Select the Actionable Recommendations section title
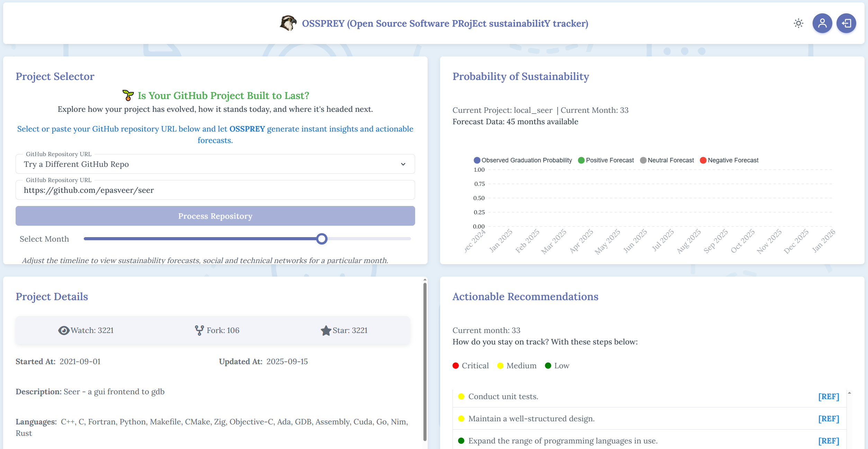This screenshot has width=868, height=449. click(x=525, y=296)
